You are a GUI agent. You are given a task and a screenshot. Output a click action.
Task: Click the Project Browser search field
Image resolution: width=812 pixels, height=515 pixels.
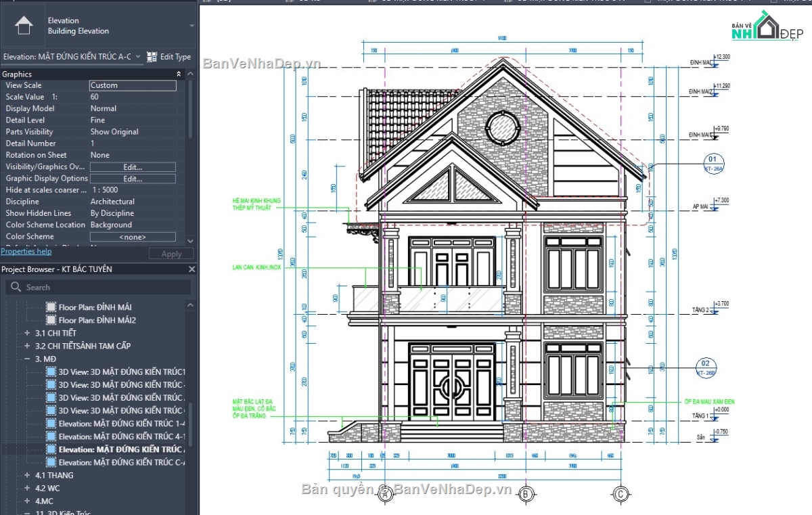pos(99,287)
